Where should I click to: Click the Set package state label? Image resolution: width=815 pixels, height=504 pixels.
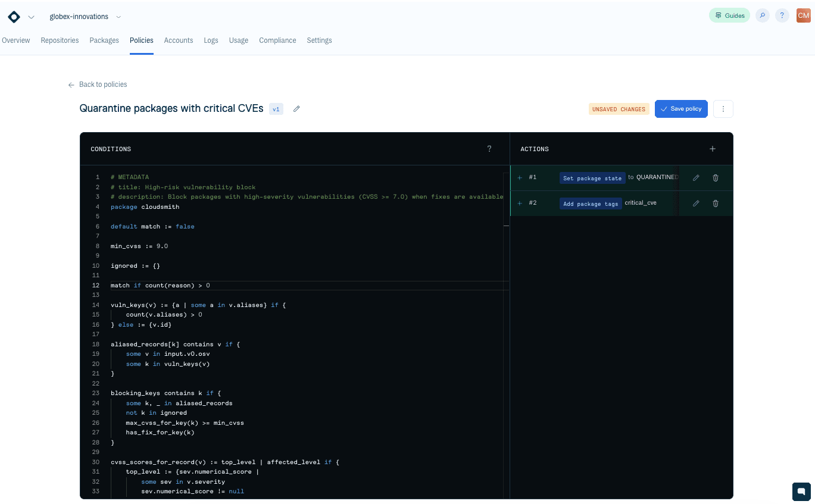pyautogui.click(x=592, y=178)
